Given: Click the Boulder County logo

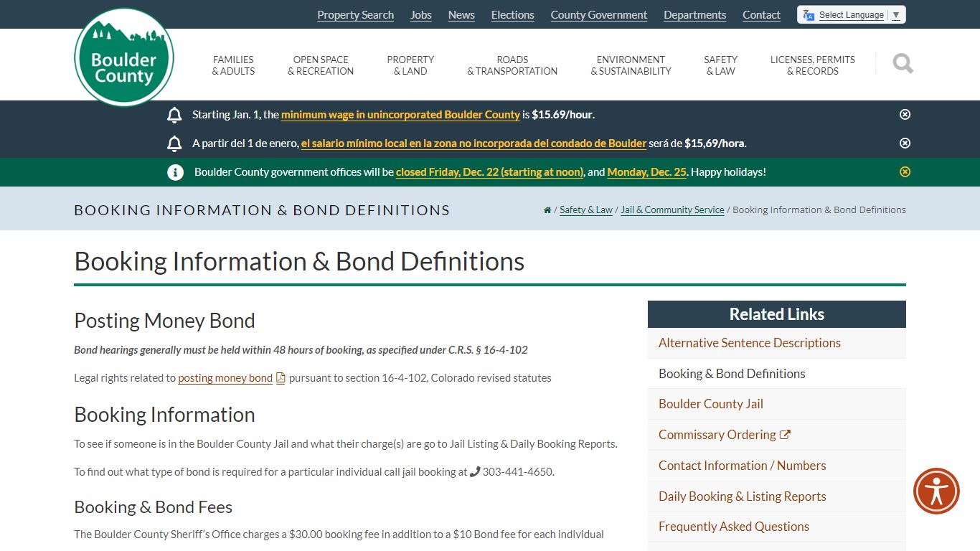Looking at the screenshot, I should pos(124,57).
